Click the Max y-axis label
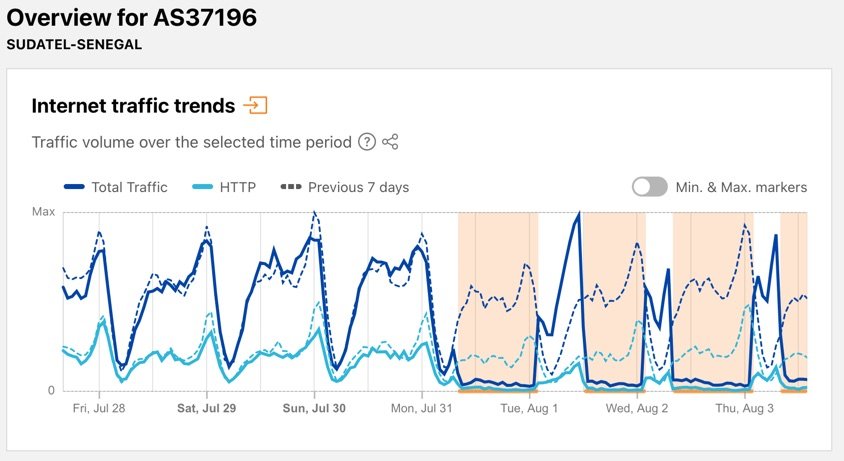 [x=44, y=212]
